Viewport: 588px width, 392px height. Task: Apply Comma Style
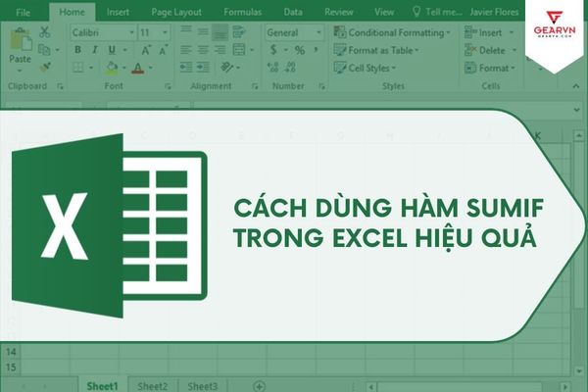tap(317, 50)
